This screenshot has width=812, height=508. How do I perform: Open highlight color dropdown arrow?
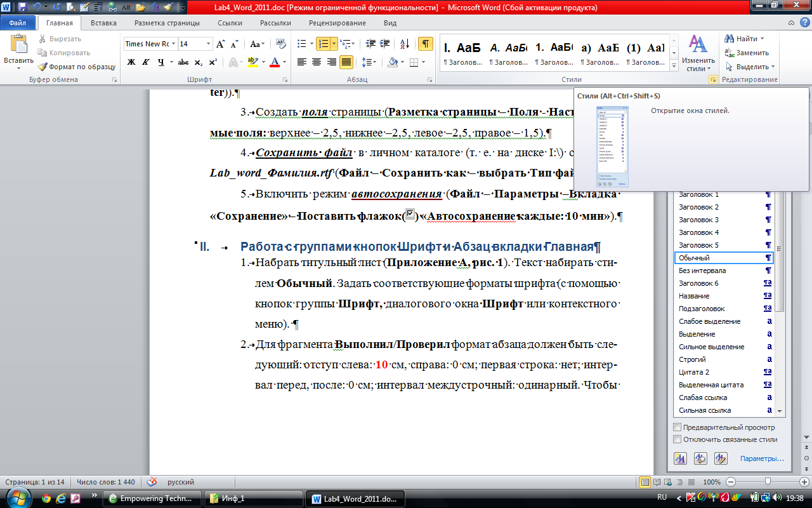pos(262,62)
